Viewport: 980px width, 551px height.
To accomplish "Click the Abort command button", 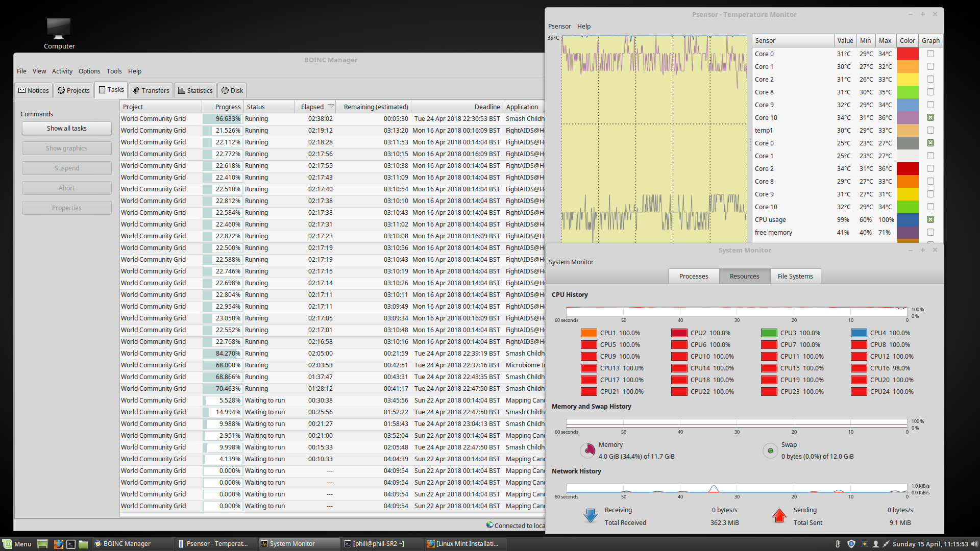I will coord(67,188).
